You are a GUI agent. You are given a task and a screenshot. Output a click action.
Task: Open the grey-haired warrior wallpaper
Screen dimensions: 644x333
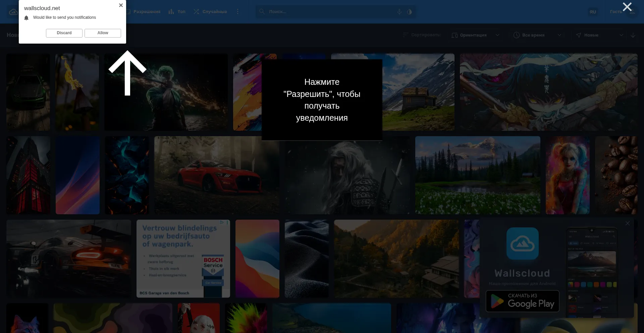coord(347,177)
